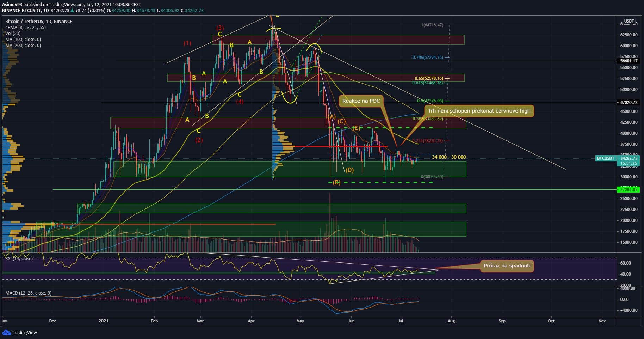Image resolution: width=644 pixels, height=339 pixels.
Task: Click the 'Trh není schopen překonat červnové high' callout
Action: 479,111
